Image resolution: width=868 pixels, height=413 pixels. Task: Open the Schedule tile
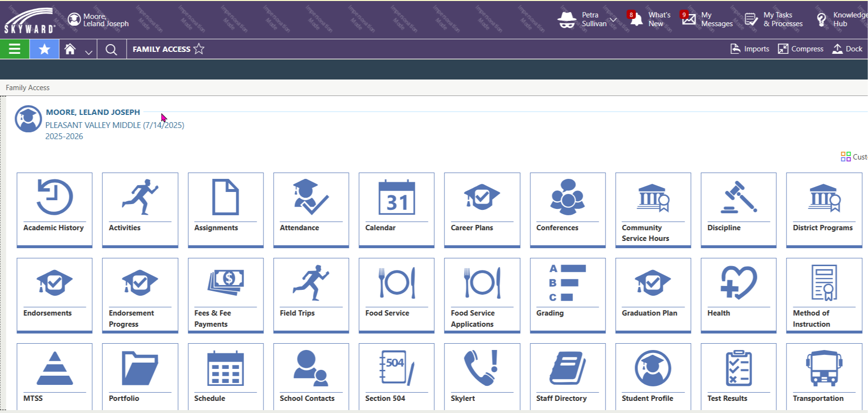226,377
